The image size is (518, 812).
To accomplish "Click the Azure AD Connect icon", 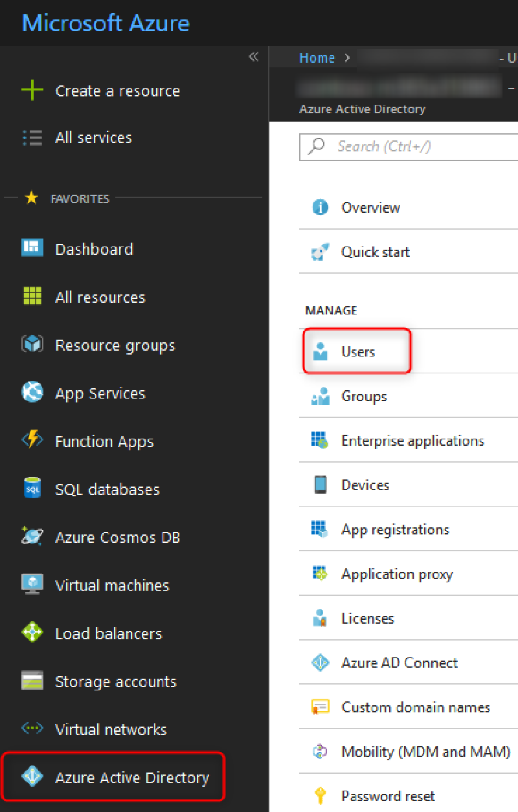I will click(320, 663).
